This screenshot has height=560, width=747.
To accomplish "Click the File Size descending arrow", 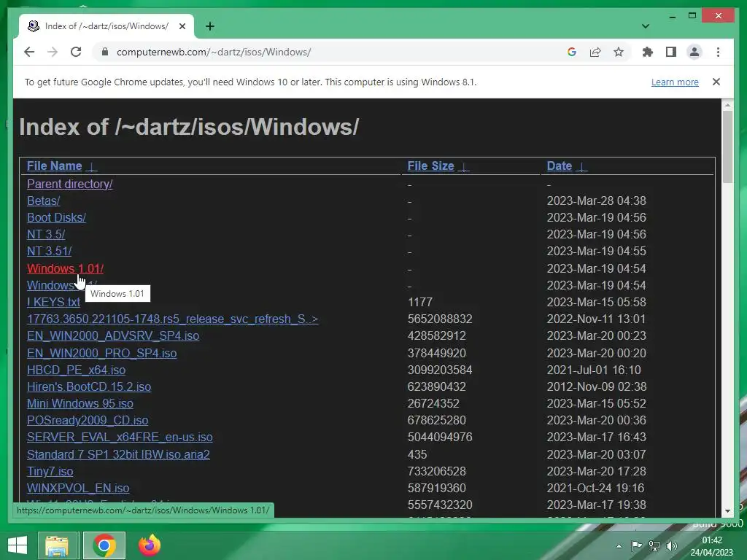I will click(x=463, y=167).
